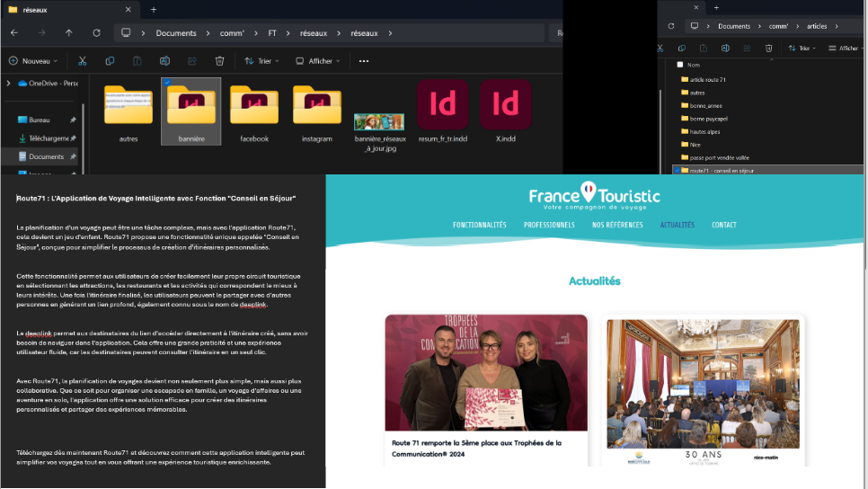Select the bonne_annee folder
This screenshot has height=489, width=868.
[x=702, y=106]
